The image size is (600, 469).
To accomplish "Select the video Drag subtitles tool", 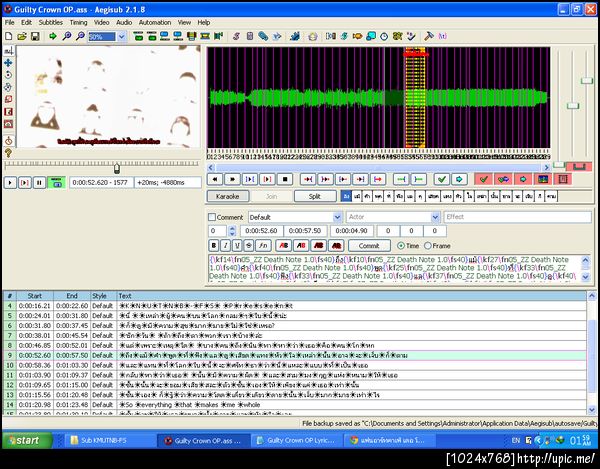I will [8, 63].
